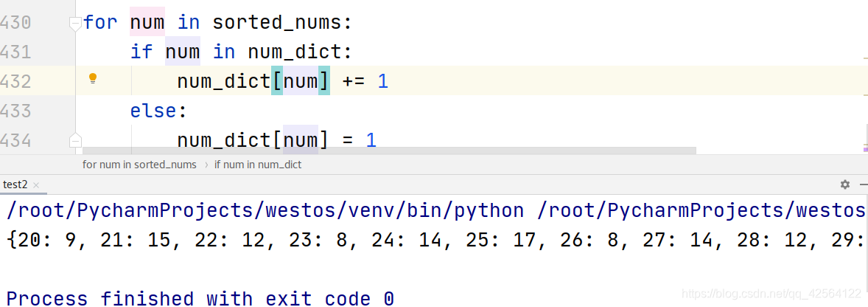Click the warning stripe mark beside line 431
This screenshot has height=307, width=868.
[x=865, y=57]
